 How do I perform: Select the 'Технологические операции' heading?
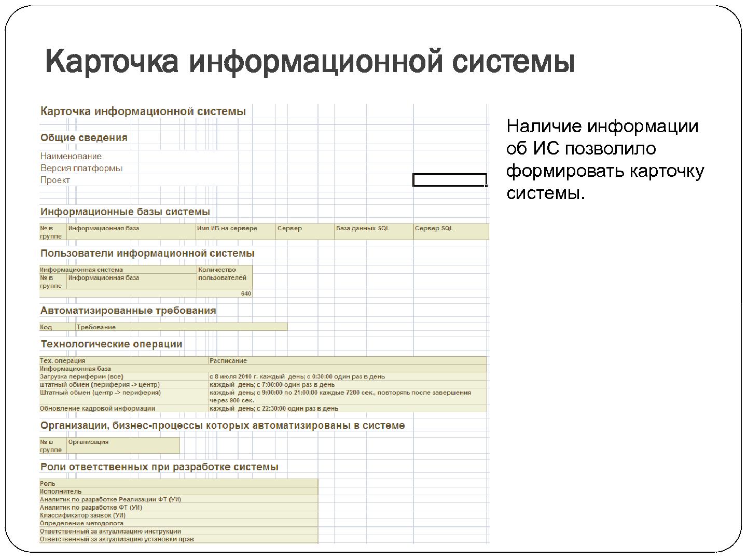click(112, 344)
